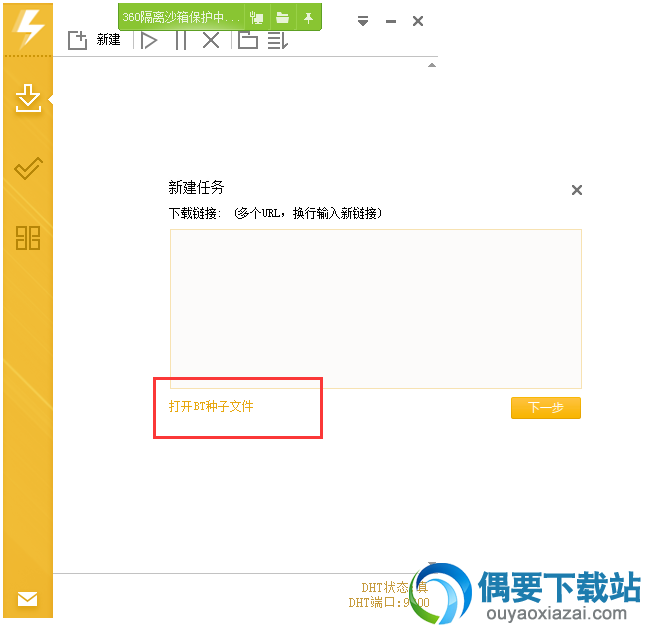The image size is (652, 625).
Task: Click the 下一步 button
Action: tap(546, 408)
